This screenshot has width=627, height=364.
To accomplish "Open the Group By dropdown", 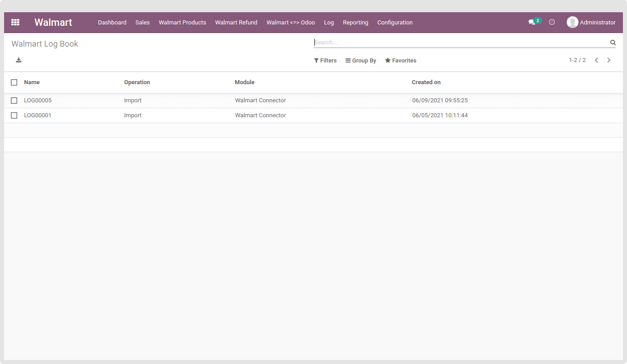I will coord(361,61).
